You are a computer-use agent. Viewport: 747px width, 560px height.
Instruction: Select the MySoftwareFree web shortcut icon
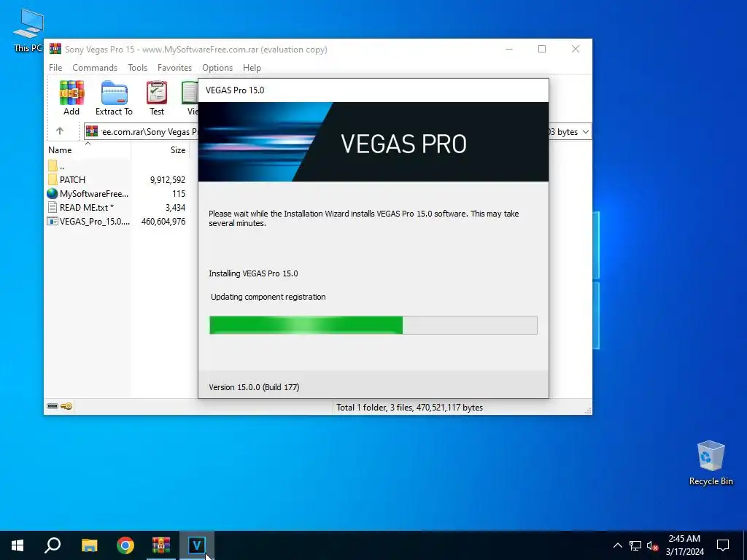point(53,194)
